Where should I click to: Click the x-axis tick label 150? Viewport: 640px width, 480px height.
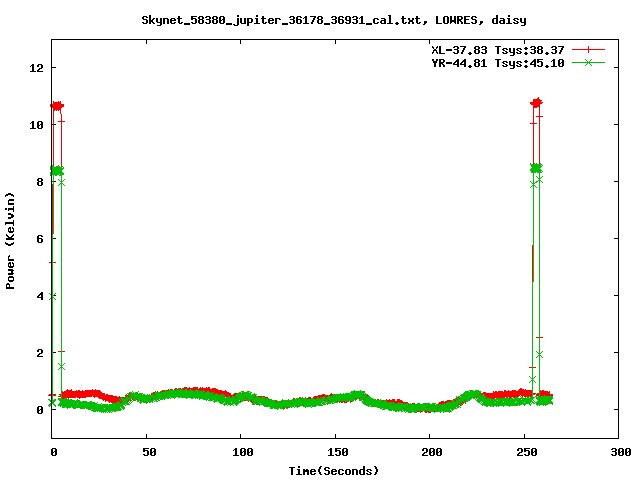pyautogui.click(x=337, y=452)
